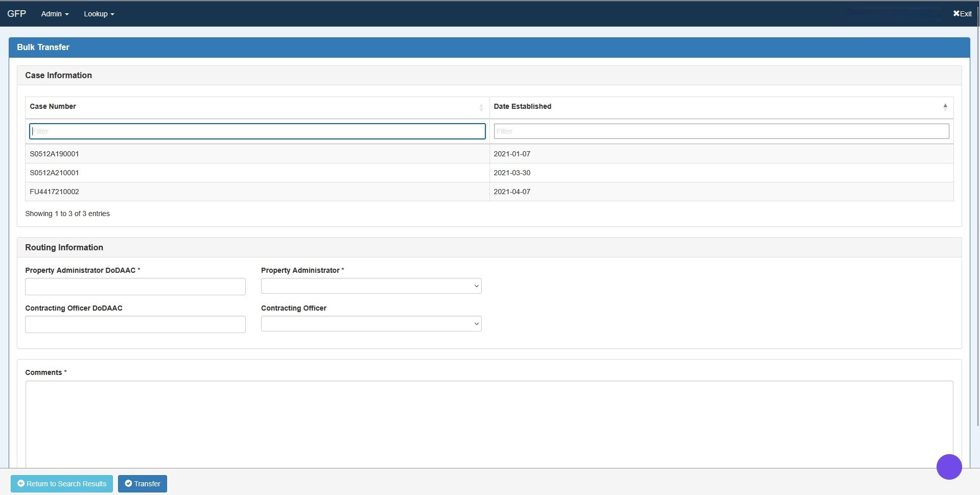Viewport: 980px width, 495px height.
Task: Click the GFP logo in the navbar
Action: [16, 13]
